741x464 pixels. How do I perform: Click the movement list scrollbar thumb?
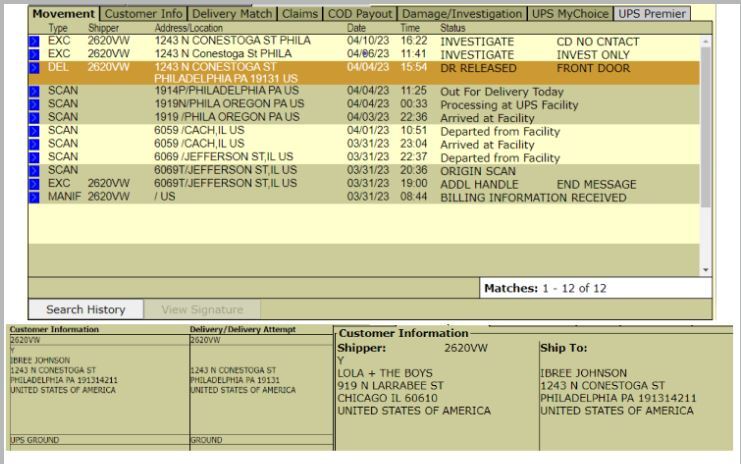[x=706, y=127]
